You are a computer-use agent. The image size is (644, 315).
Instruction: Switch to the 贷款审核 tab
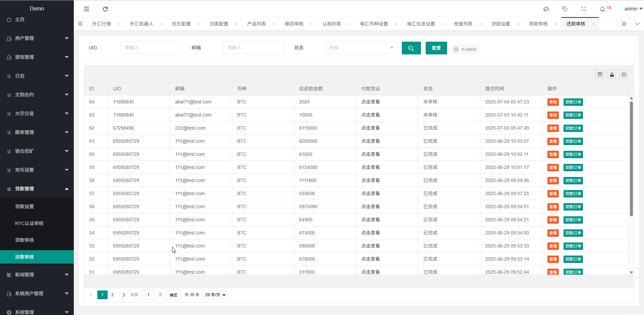538,24
